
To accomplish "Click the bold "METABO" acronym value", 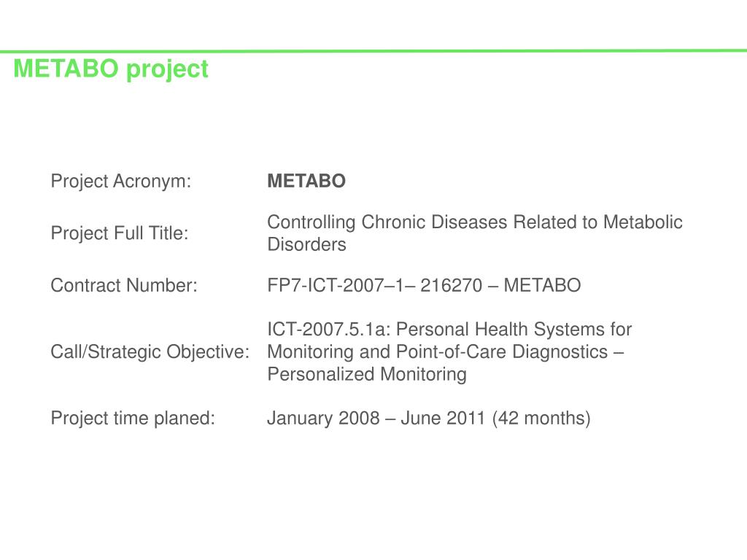I will (x=306, y=182).
